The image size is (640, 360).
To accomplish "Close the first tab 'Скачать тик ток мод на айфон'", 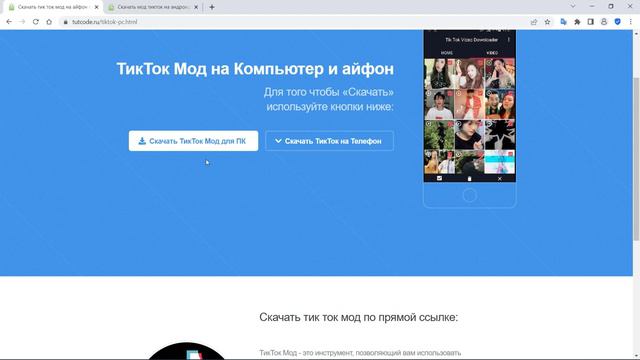I will tap(97, 7).
